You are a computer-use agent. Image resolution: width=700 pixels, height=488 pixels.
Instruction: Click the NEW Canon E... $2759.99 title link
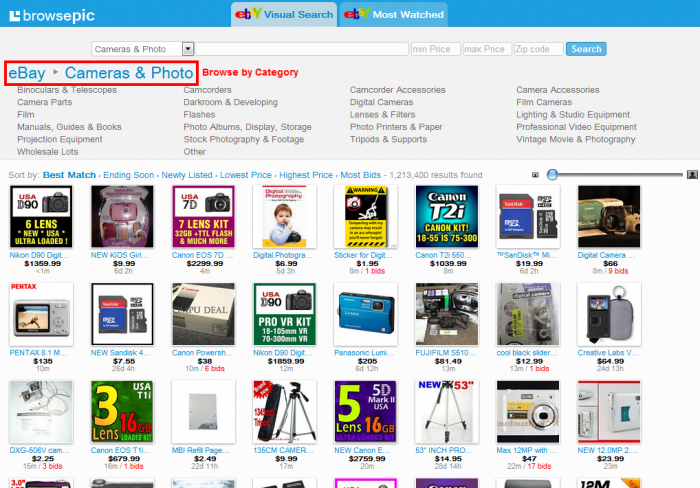[x=362, y=450]
